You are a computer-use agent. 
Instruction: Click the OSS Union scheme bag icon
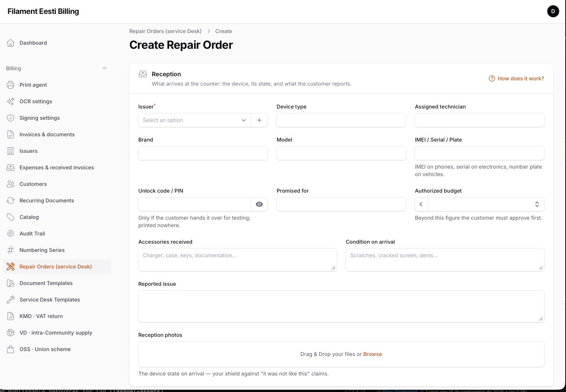(11, 349)
